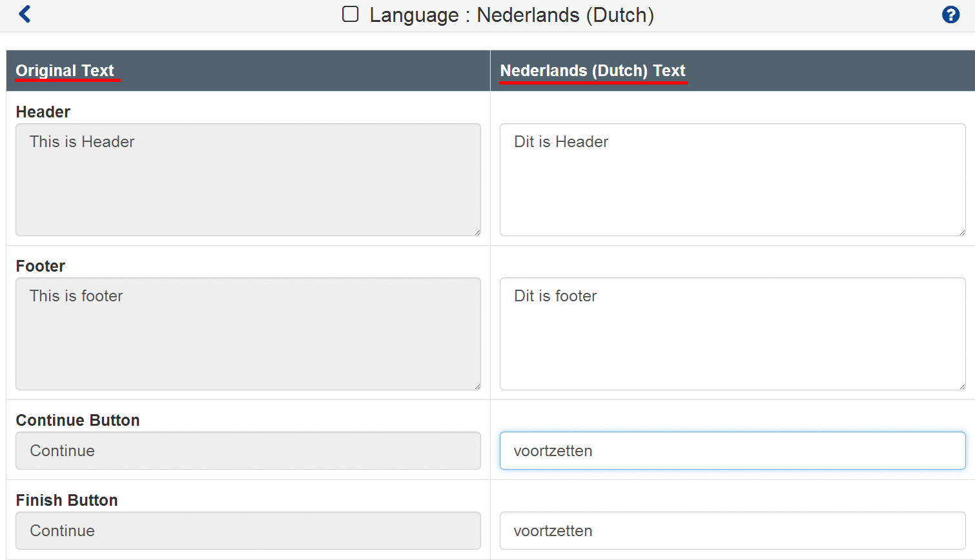Click the 'Dit is Header' translation textarea
This screenshot has height=560, width=975.
[x=732, y=179]
